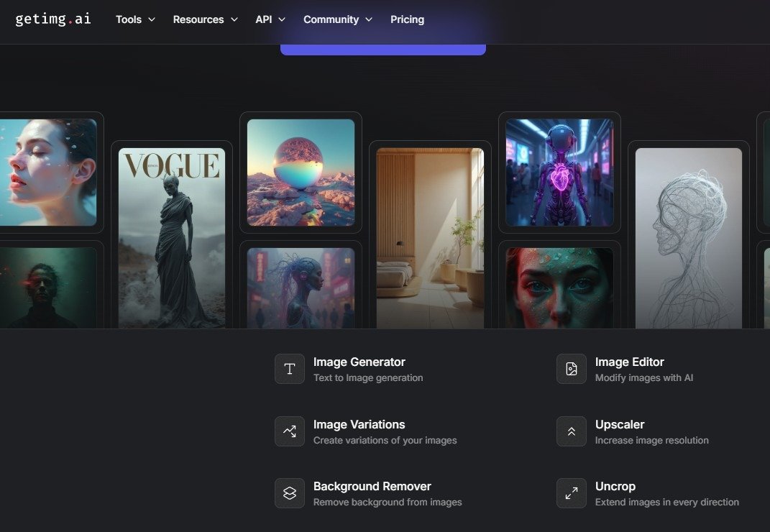Expand the chevron next to Tools
The image size is (770, 532).
pos(152,19)
